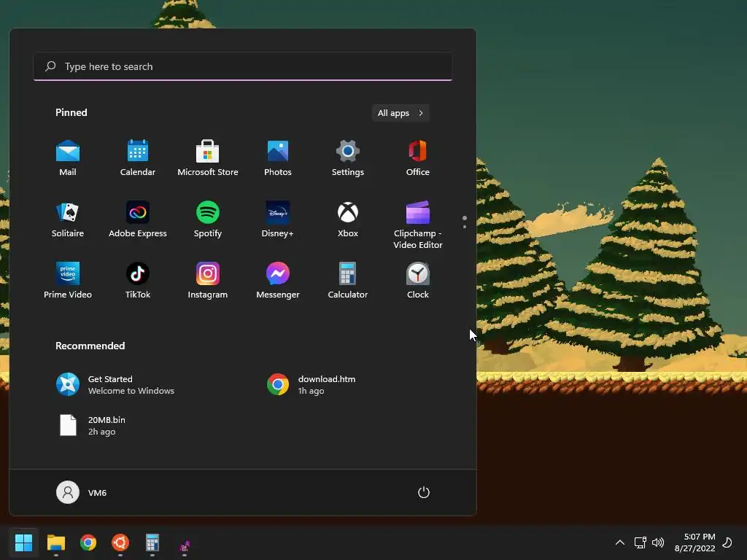This screenshot has width=747, height=560.
Task: Launch Spotify from pinned apps
Action: click(208, 219)
